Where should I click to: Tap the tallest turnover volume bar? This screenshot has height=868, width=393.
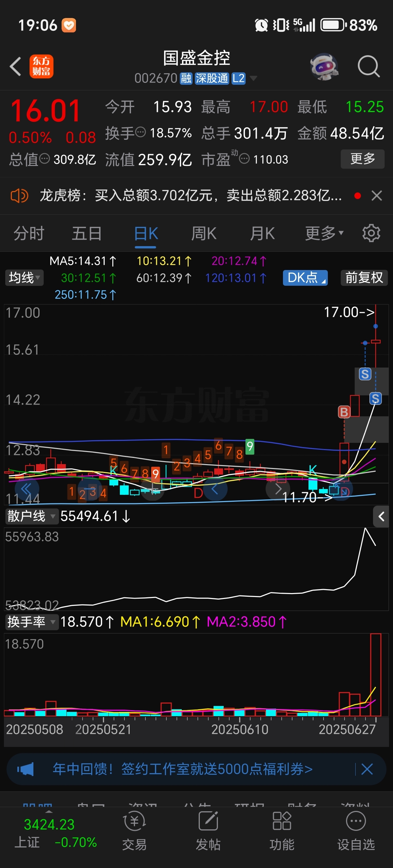pyautogui.click(x=375, y=675)
